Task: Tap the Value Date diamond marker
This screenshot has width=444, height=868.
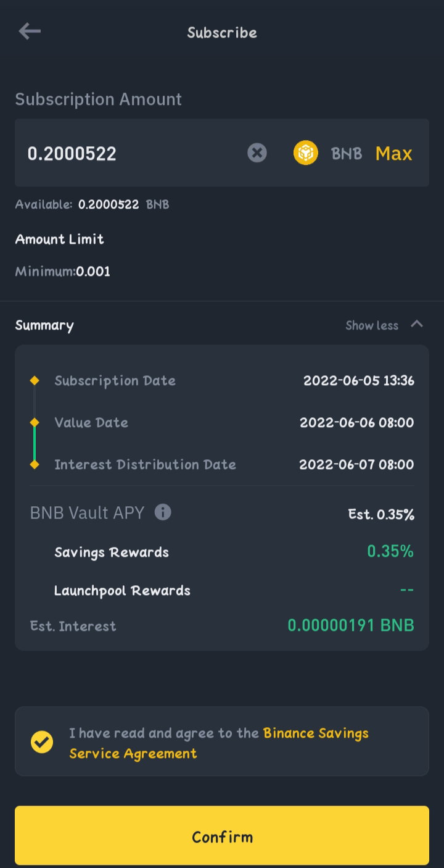Action: click(x=35, y=422)
